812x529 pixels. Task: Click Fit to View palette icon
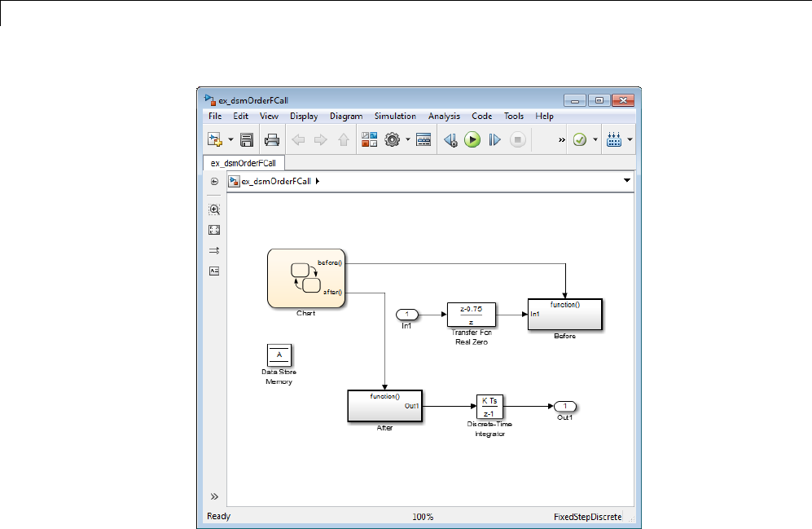(x=215, y=230)
